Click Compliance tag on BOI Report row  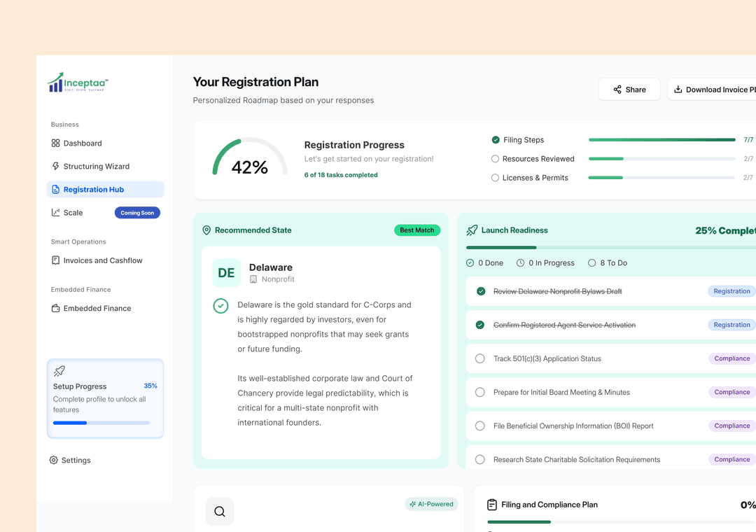click(732, 426)
